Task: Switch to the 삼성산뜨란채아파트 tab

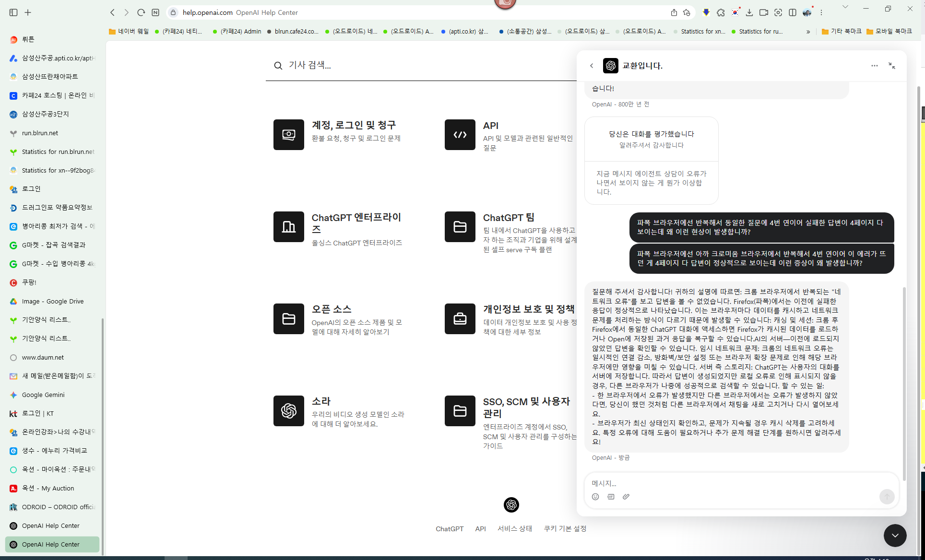Action: pyautogui.click(x=52, y=77)
